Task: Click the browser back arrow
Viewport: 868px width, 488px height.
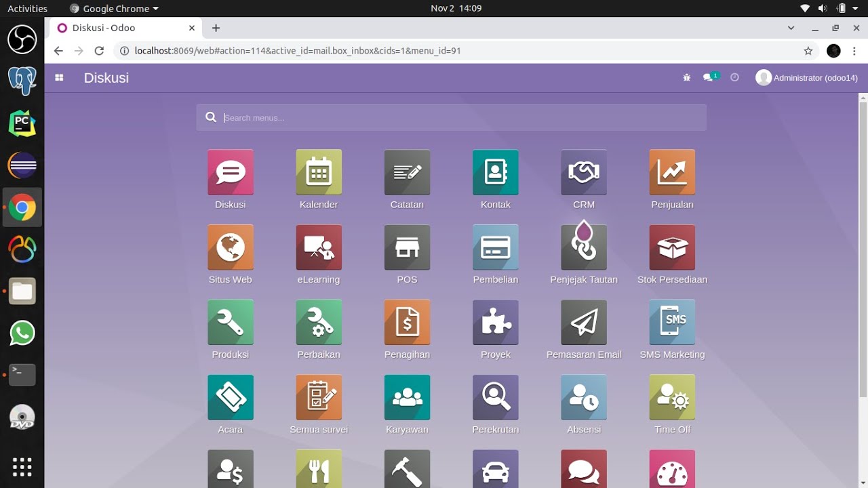Action: pos(58,51)
